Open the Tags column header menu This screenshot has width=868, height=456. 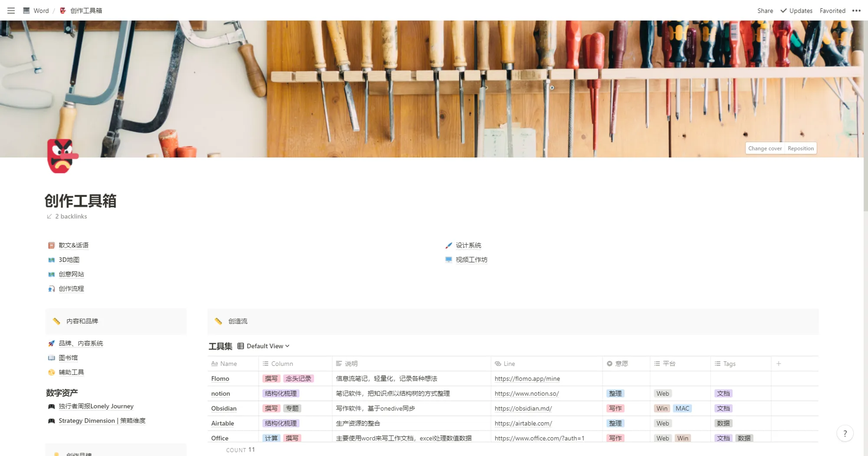coord(741,364)
